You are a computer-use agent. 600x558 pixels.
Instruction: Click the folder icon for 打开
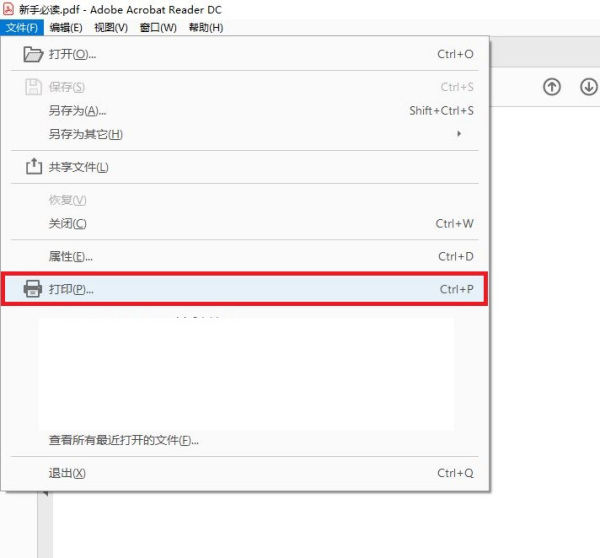(32, 54)
